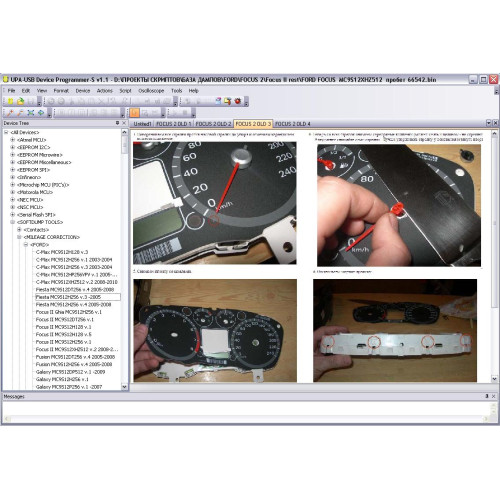
Task: Click the white cluster back-cover photo
Action: coord(395,330)
